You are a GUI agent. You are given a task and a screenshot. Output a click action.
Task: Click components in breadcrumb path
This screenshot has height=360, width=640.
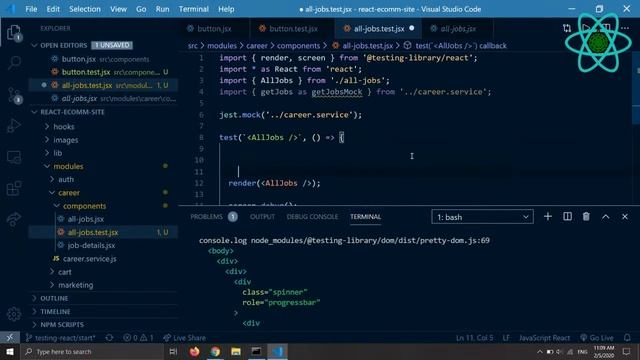[298, 46]
